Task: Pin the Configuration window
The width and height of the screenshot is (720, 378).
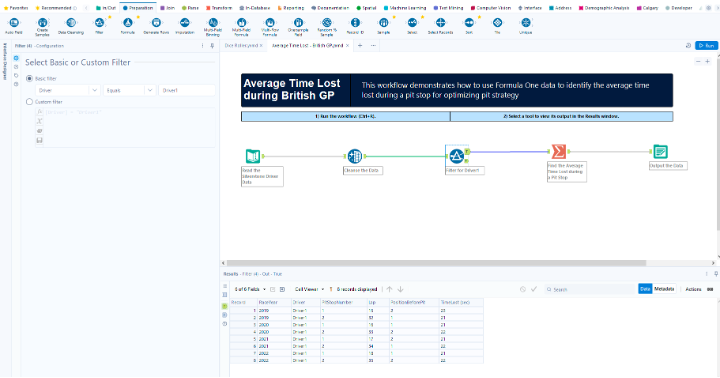Action: (212, 46)
